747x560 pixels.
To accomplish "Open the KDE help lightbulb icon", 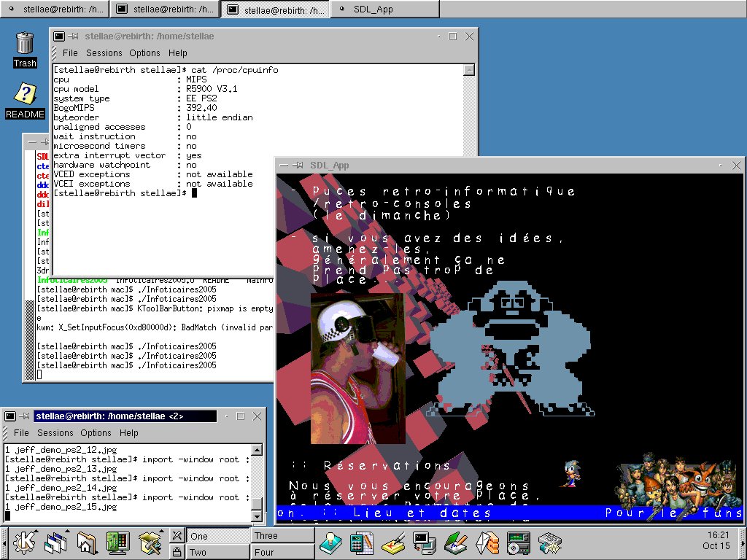I will 331,542.
